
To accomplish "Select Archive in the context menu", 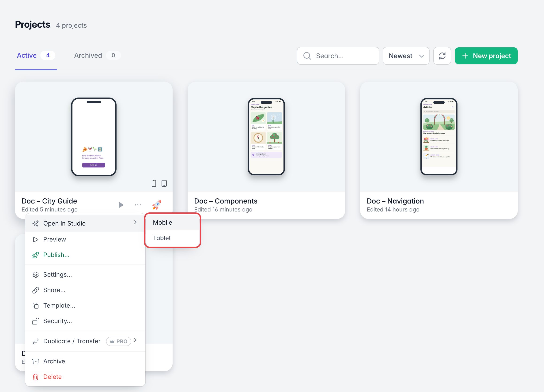I will [x=85, y=361].
